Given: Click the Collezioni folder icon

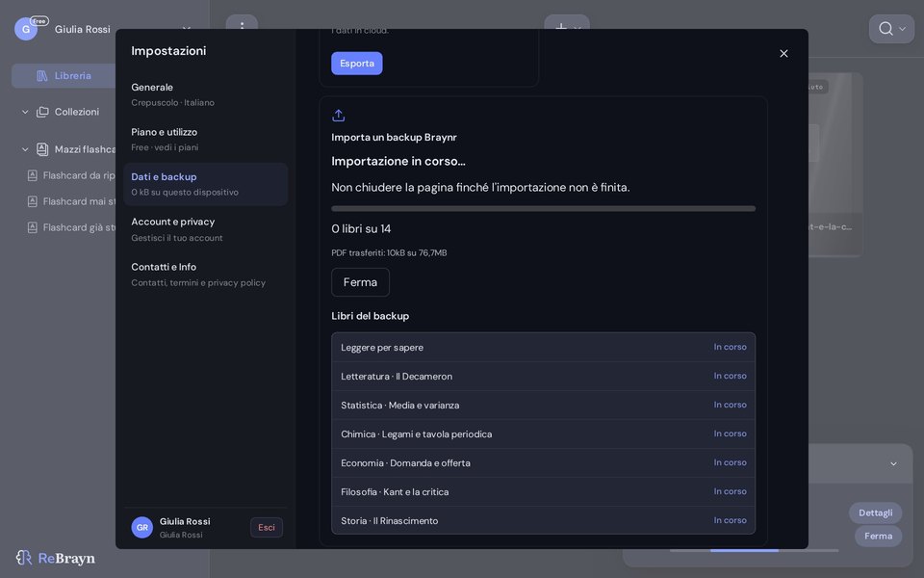Looking at the screenshot, I should tap(42, 112).
